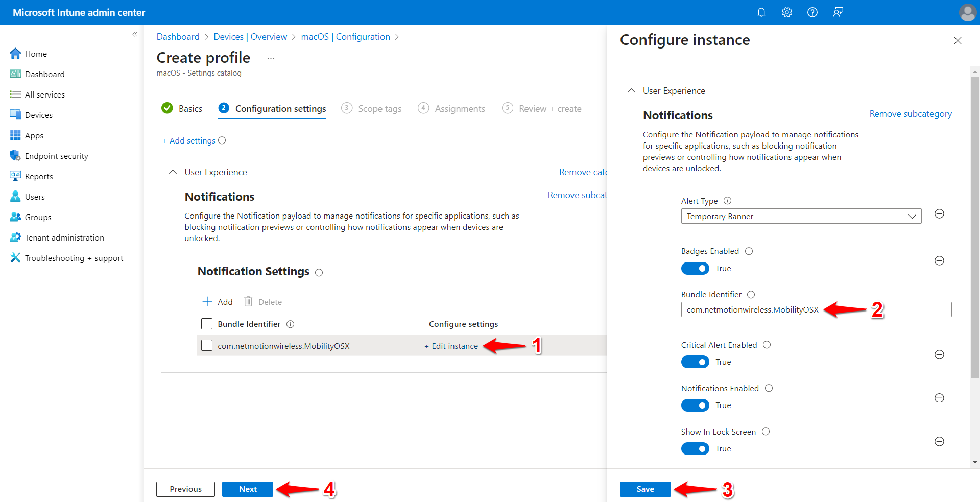Select the Configuration settings tab
980x502 pixels.
[x=272, y=108]
